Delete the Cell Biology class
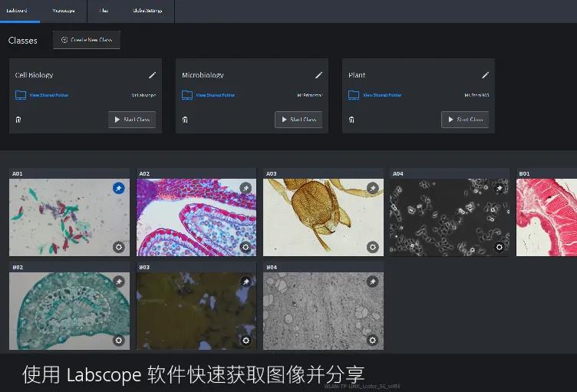The image size is (577, 392). tap(18, 120)
